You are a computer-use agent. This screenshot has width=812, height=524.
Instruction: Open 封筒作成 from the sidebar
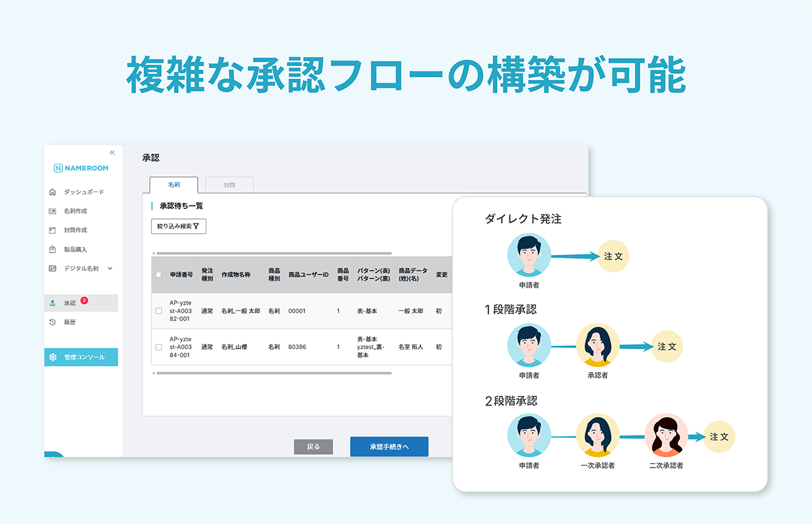[x=52, y=229]
